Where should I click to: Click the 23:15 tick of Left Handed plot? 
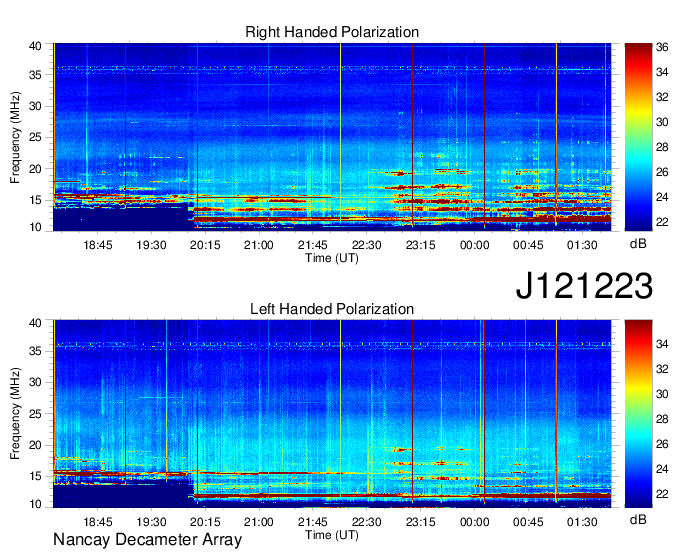tap(420, 522)
